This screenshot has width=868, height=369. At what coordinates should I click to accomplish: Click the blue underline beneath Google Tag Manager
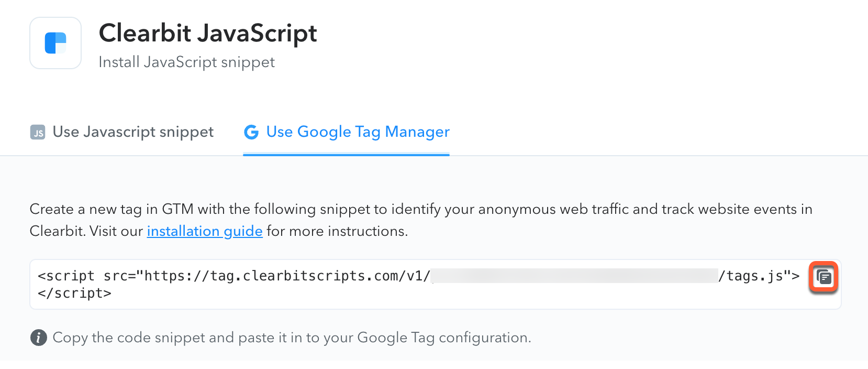[x=347, y=155]
